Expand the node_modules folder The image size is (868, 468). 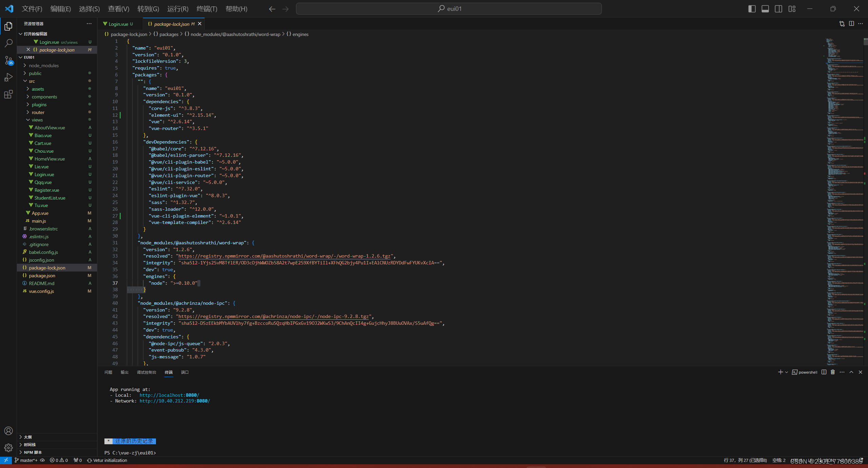click(44, 65)
